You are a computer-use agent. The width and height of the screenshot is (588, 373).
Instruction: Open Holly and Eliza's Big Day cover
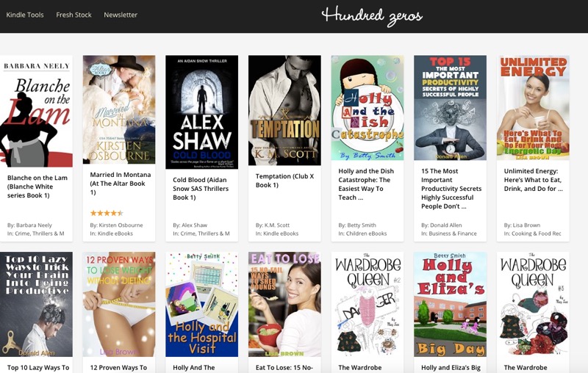(450, 304)
